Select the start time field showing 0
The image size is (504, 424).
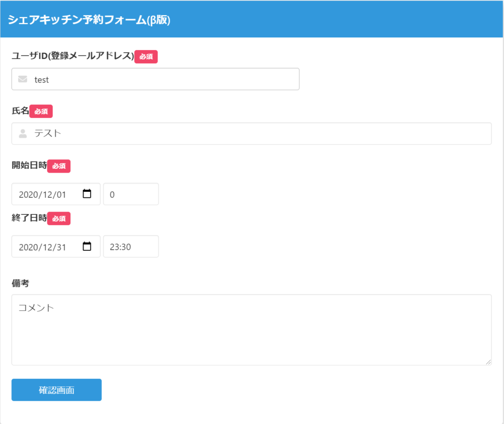point(131,194)
